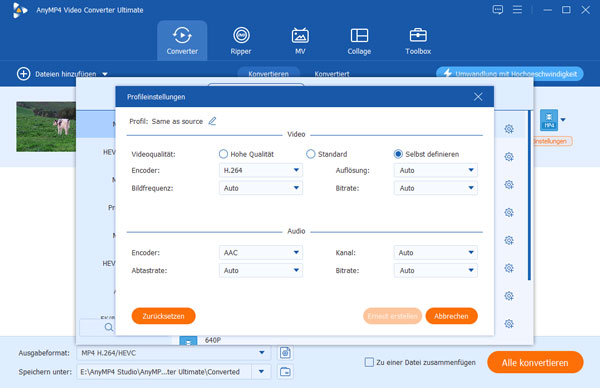Click the feedback chat icon in title bar
The image size is (600, 388).
(x=497, y=10)
